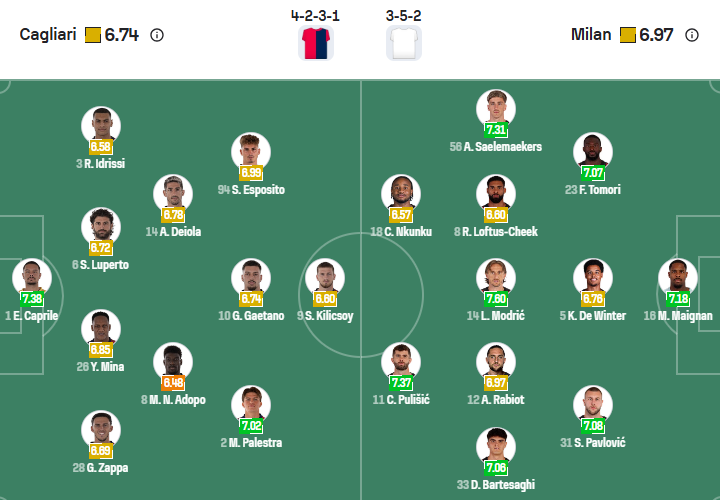
Task: Click the Cagliari team name
Action: pyautogui.click(x=48, y=35)
